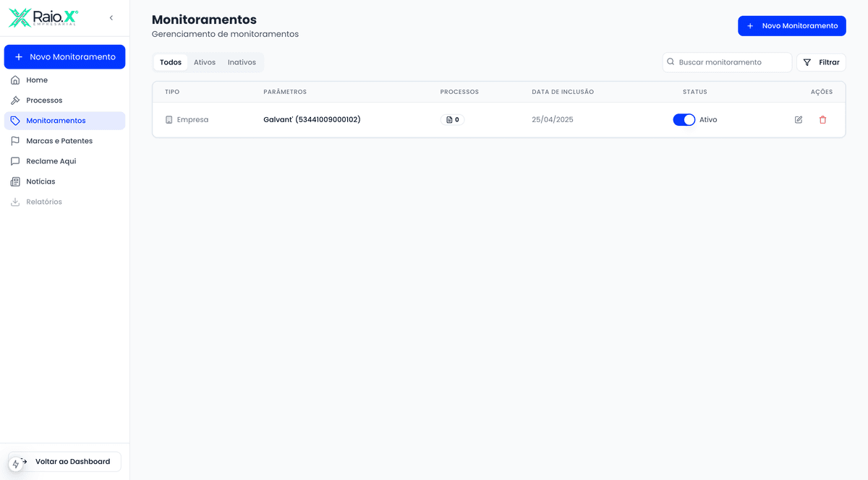Image resolution: width=868 pixels, height=480 pixels.
Task: Open Home in the sidebar
Action: (x=64, y=80)
